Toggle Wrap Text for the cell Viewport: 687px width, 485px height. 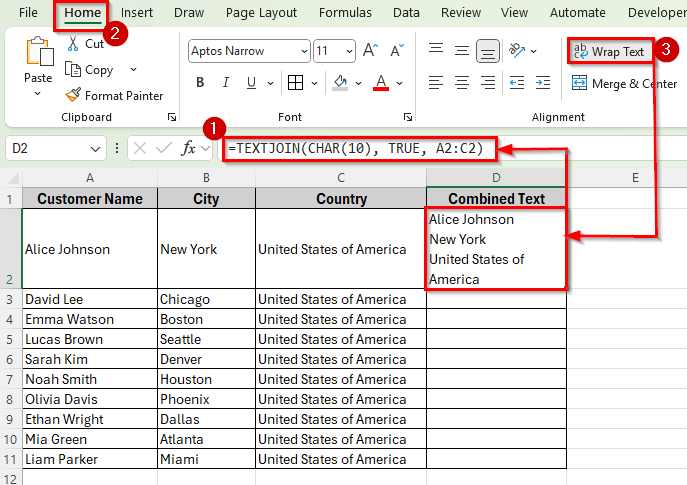coord(609,52)
